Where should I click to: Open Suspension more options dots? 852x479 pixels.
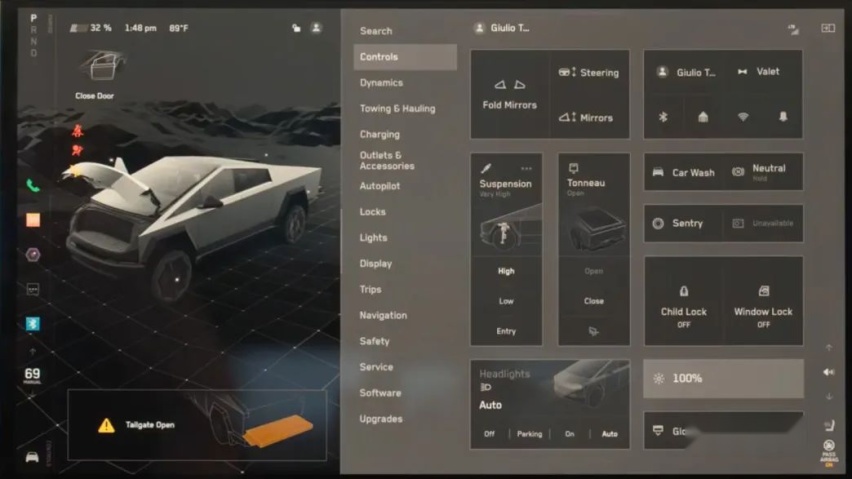coord(526,169)
